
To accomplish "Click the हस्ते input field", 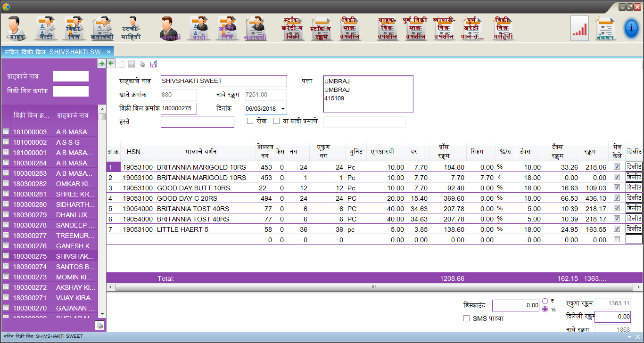I will click(197, 122).
